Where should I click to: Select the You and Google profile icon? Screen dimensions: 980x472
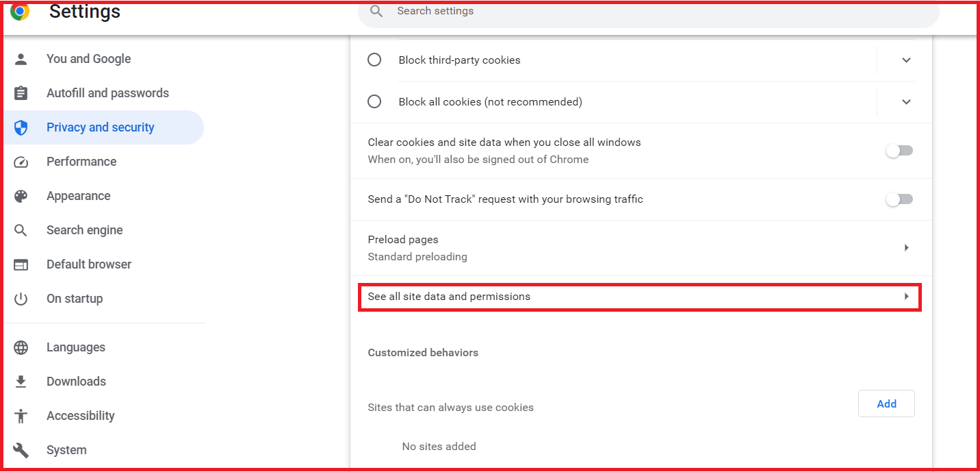[x=21, y=59]
